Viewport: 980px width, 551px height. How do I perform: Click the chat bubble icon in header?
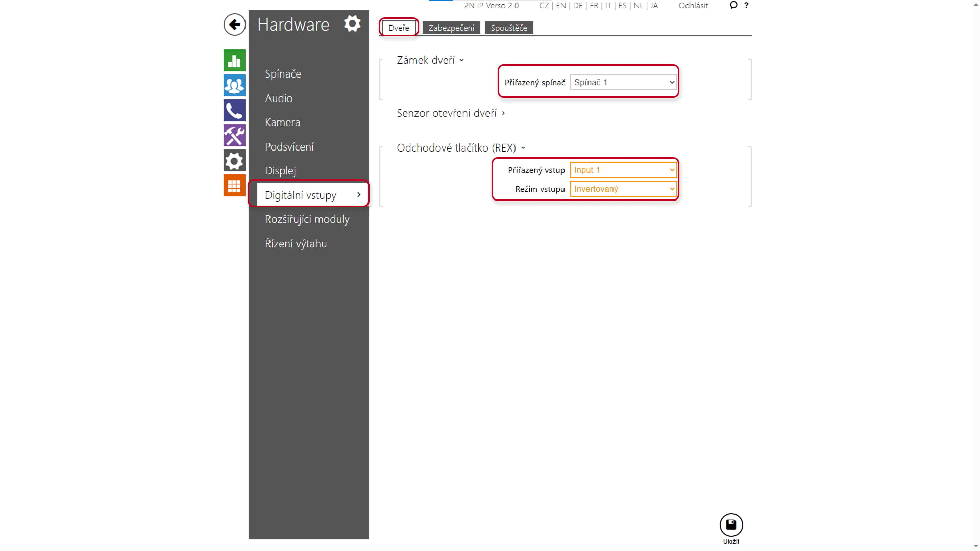click(x=733, y=5)
